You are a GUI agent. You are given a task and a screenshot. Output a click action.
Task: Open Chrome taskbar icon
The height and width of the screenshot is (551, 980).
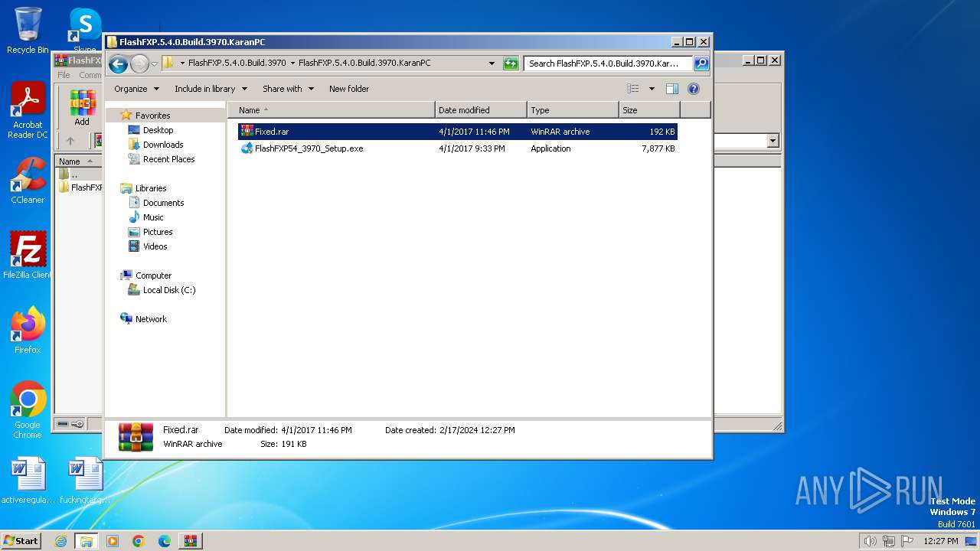point(139,541)
